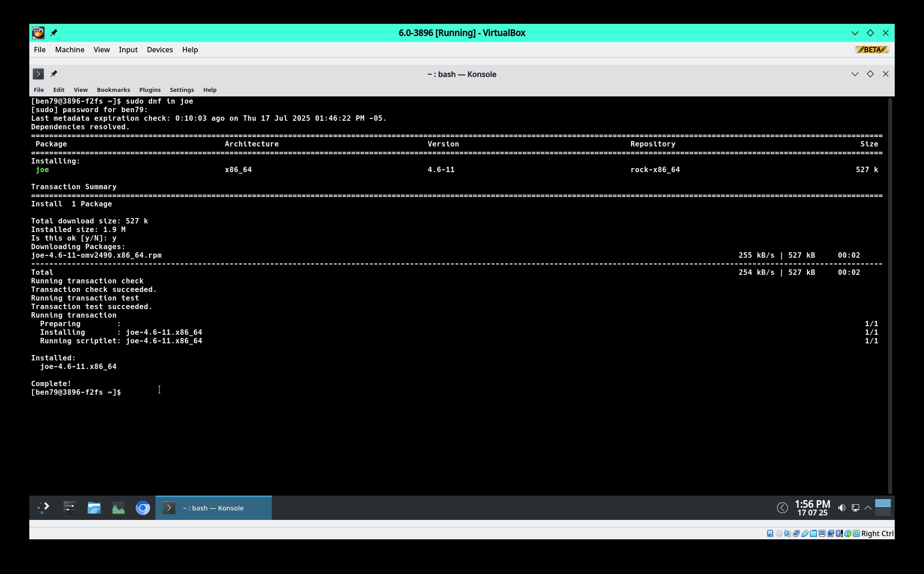Open the guest network connection tray icon
The height and width of the screenshot is (574, 924).
[x=855, y=508]
